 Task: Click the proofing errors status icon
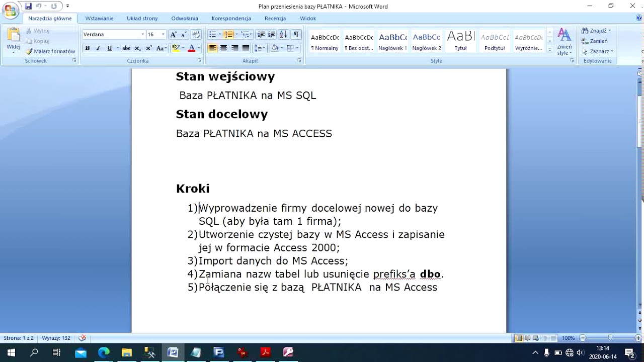click(x=83, y=338)
